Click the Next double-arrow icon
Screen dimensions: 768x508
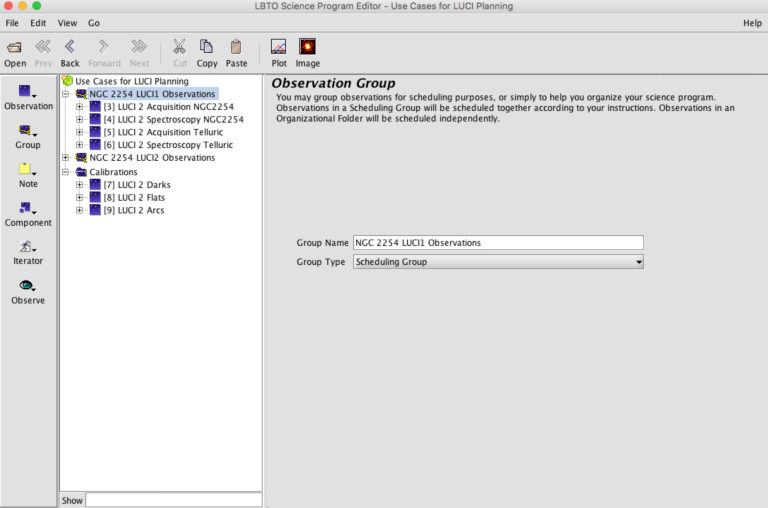pyautogui.click(x=139, y=47)
